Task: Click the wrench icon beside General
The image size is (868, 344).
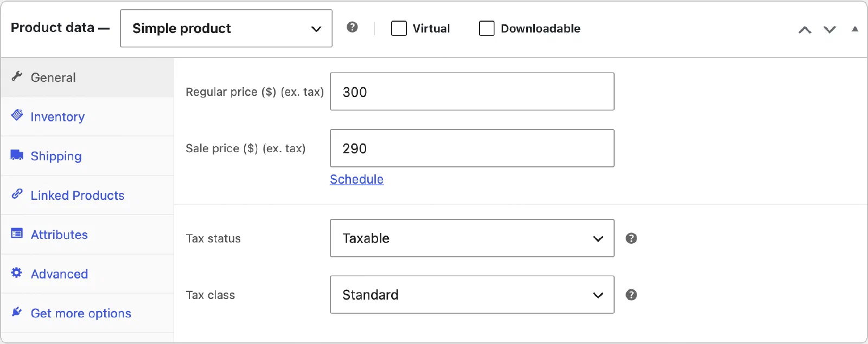Action: 17,76
